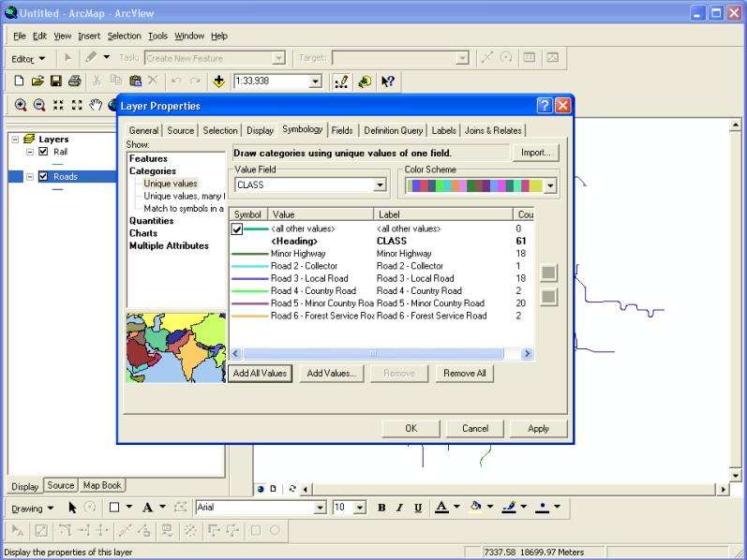Click the Font Color A icon
Image resolution: width=747 pixels, height=560 pixels.
click(x=441, y=508)
